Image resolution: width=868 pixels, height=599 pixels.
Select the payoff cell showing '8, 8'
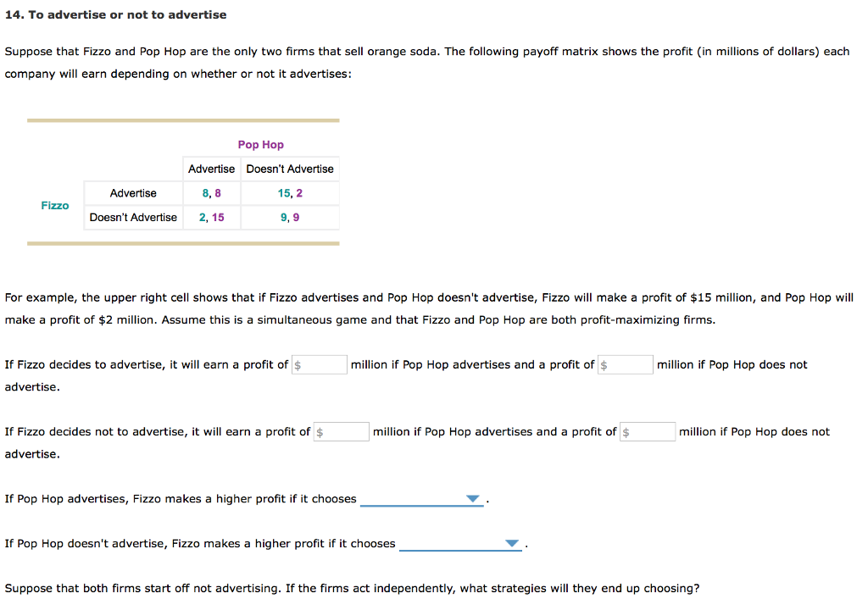[x=211, y=192]
